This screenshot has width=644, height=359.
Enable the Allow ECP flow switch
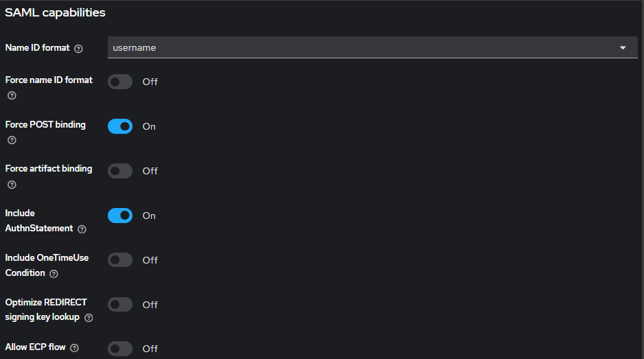click(120, 349)
